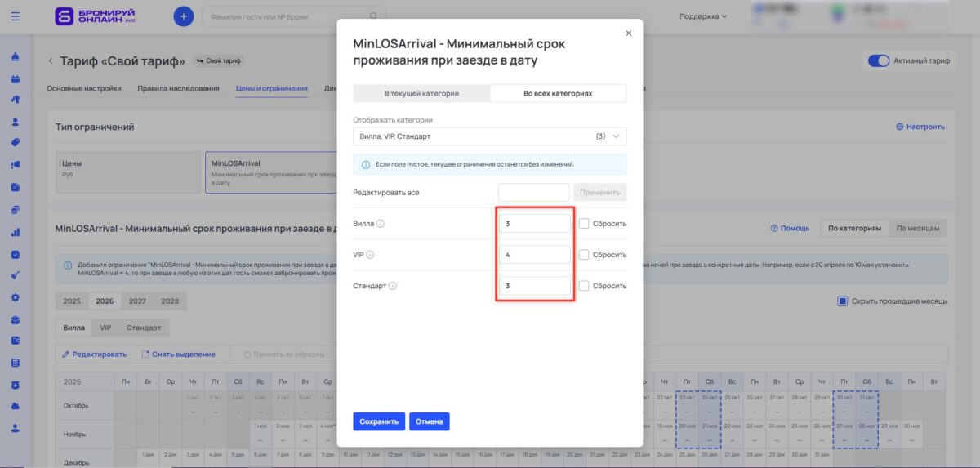Open the Правила наследования tab

pos(178,88)
